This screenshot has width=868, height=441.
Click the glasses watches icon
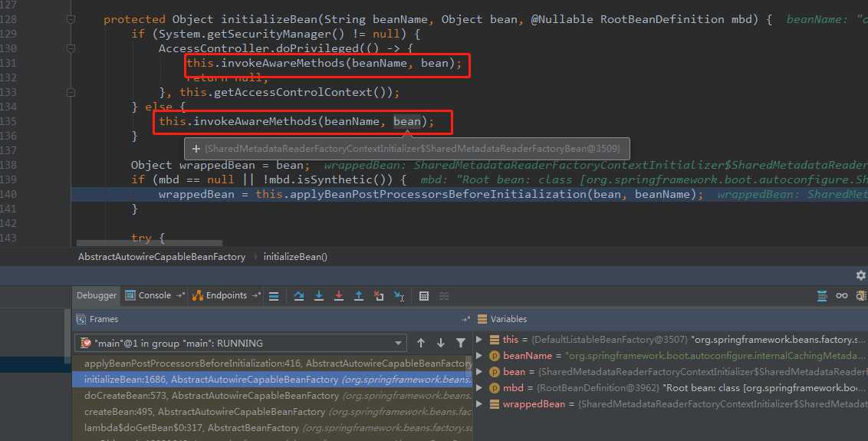[x=842, y=296]
